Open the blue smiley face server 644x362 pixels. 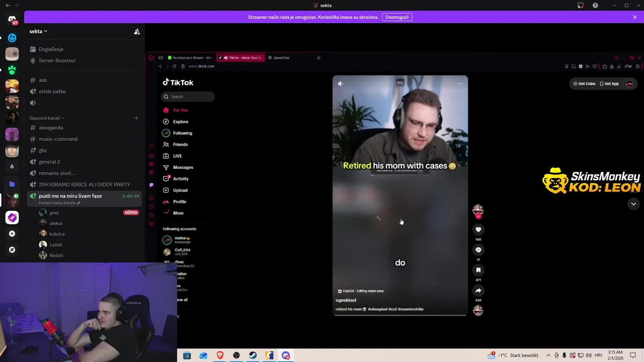(12, 38)
